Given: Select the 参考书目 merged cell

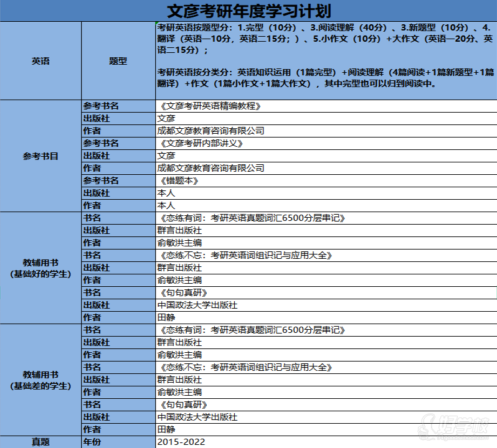Looking at the screenshot, I should [40, 156].
